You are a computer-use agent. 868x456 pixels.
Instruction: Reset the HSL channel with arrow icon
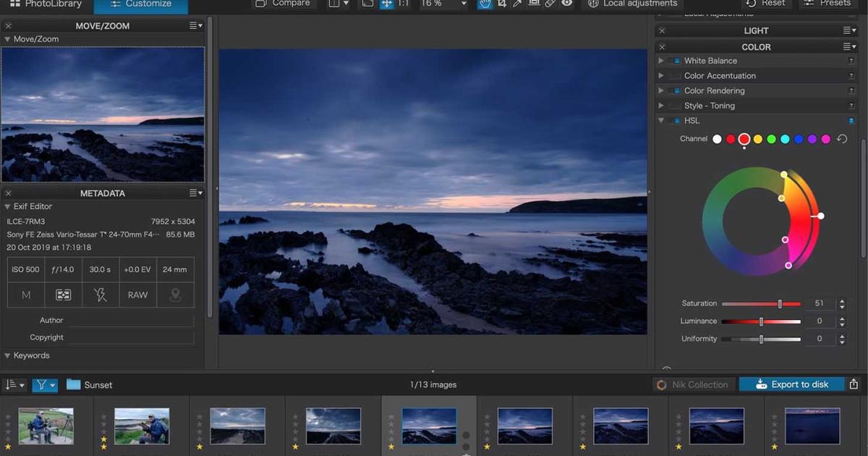[x=842, y=139]
